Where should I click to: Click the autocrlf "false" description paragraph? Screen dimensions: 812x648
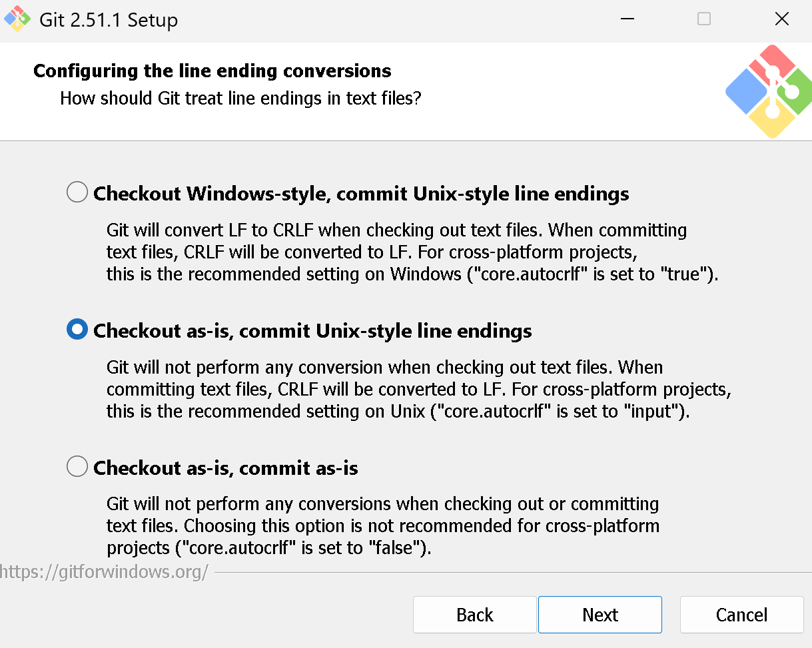(382, 526)
